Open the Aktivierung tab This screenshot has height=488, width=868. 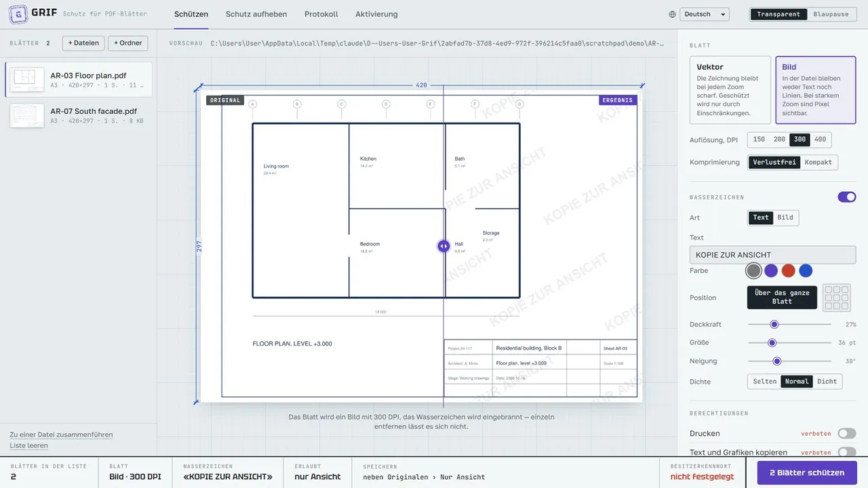tap(376, 14)
